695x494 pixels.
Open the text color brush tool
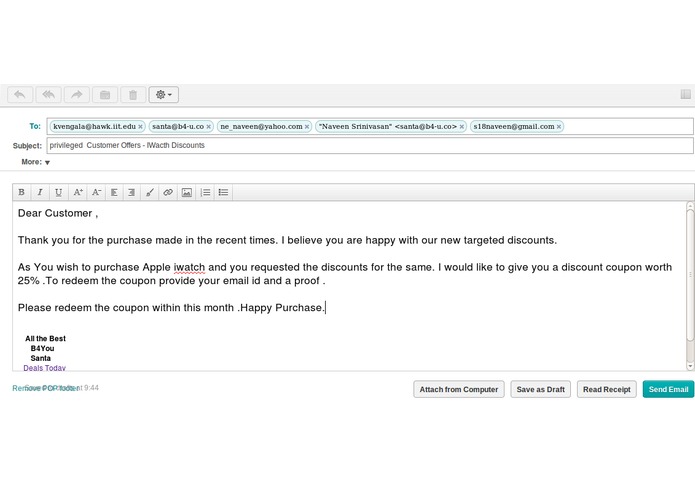click(x=150, y=192)
